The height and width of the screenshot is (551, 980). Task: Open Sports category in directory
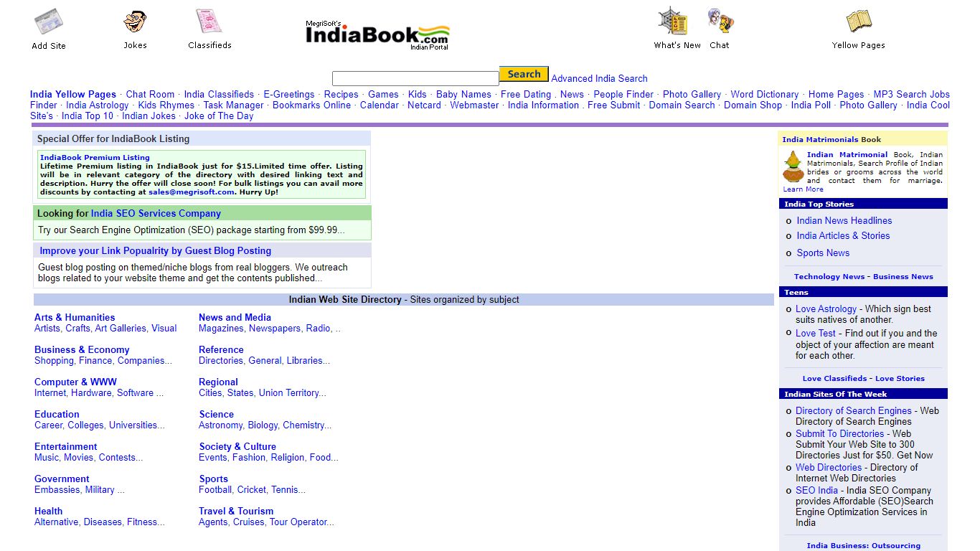(x=214, y=479)
